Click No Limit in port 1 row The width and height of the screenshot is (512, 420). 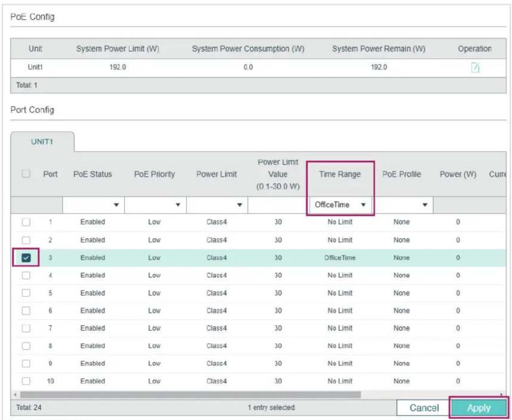340,222
